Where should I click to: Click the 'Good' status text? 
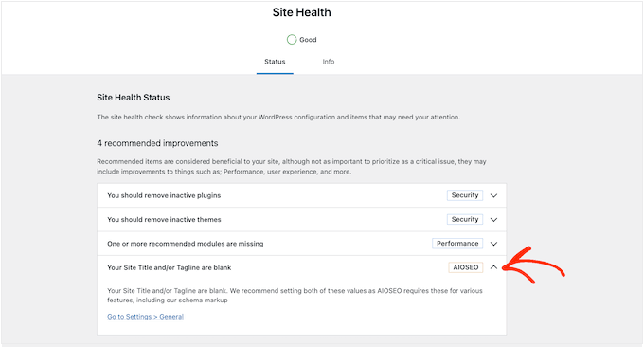[x=308, y=40]
